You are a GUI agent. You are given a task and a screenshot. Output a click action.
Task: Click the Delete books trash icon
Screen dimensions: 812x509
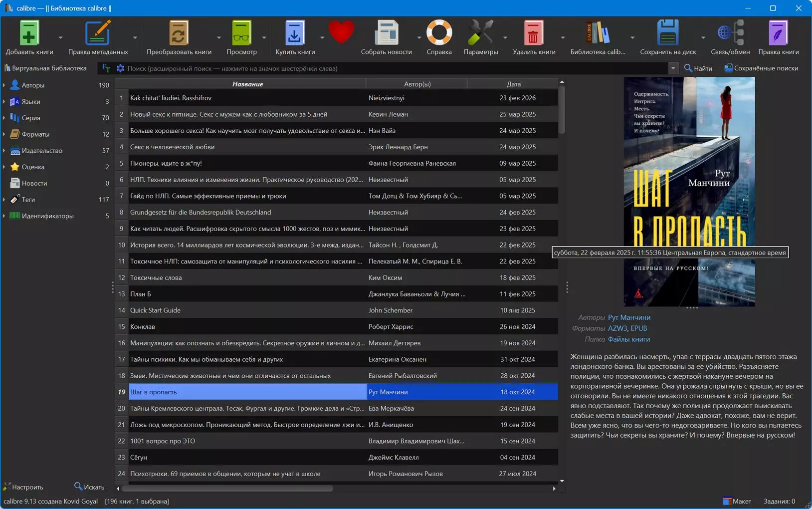(534, 33)
